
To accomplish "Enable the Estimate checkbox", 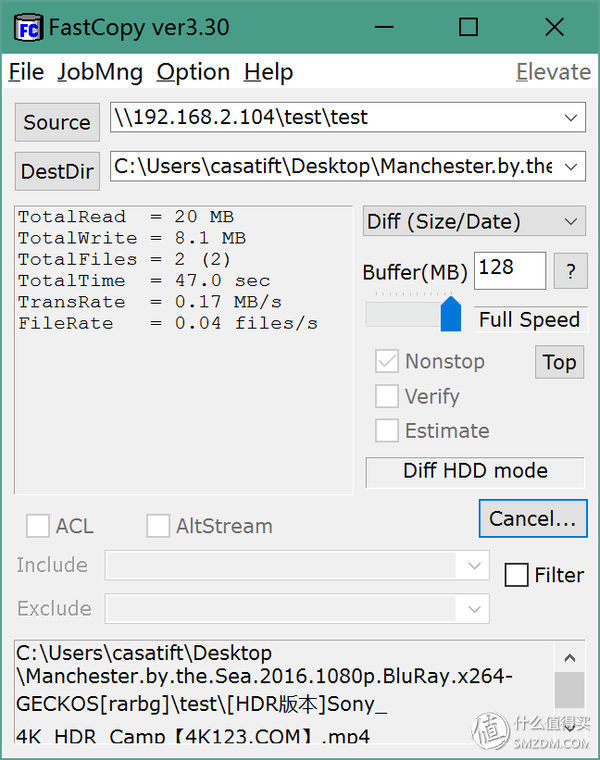I will (387, 431).
